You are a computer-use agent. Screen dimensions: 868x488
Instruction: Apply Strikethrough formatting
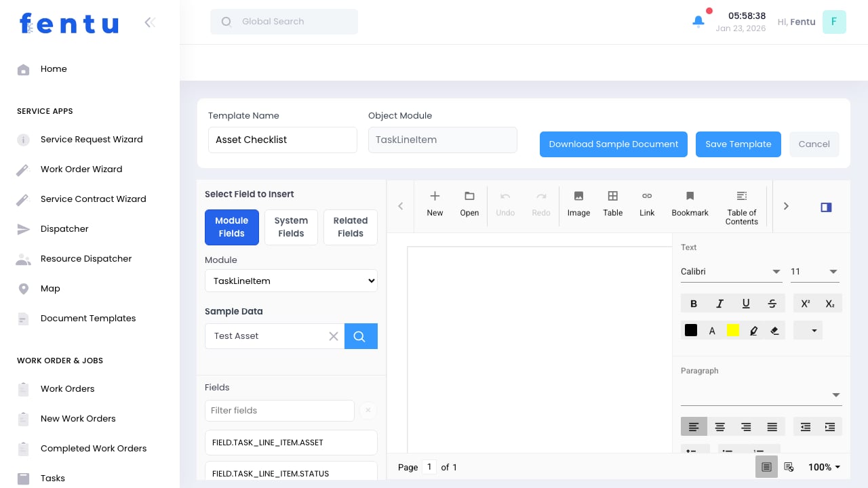click(x=772, y=304)
